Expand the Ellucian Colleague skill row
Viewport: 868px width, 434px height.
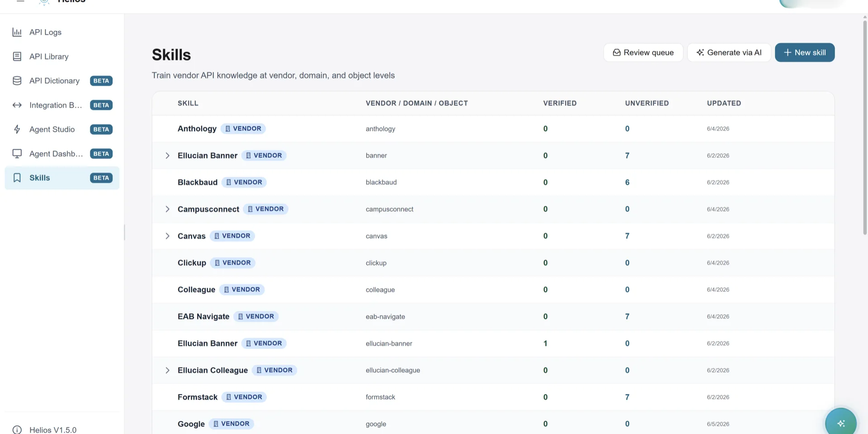point(167,370)
